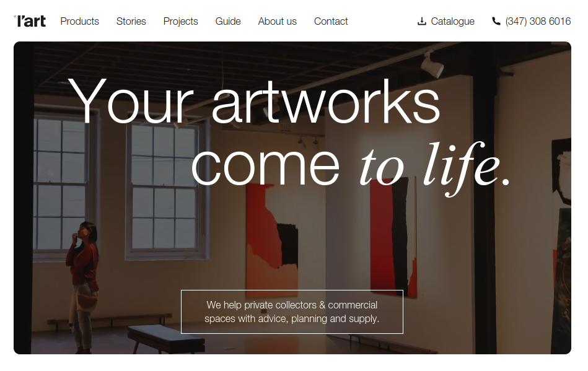Screen dimensions: 588x371
Task: Click the l'art logo
Action: tap(30, 21)
